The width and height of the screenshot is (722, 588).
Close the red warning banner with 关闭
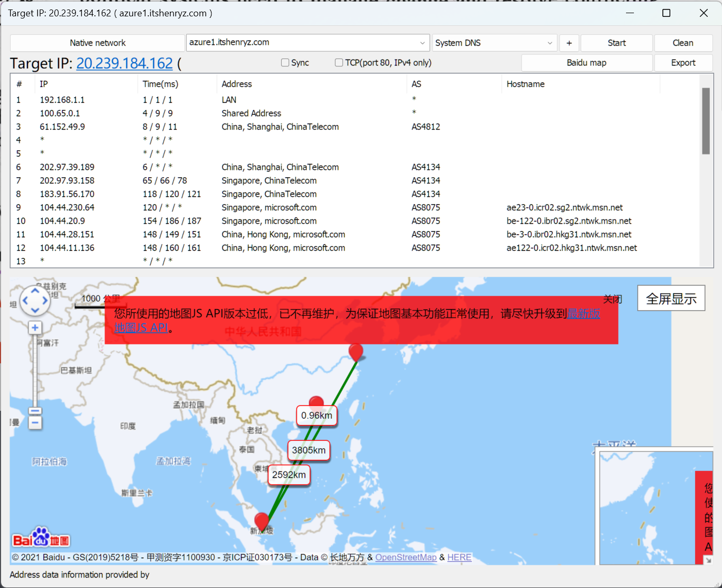612,300
